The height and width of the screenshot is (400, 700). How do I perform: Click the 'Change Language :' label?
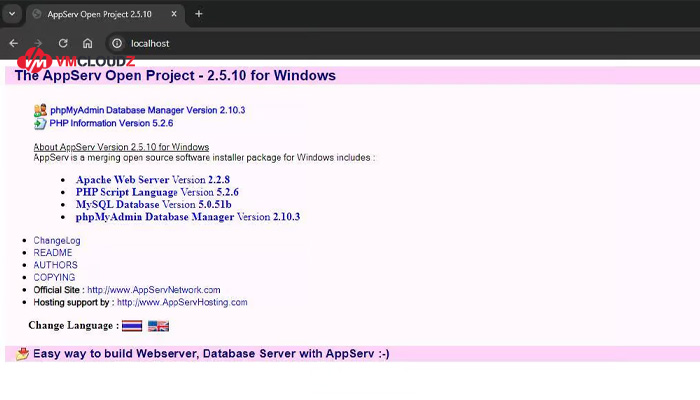tap(74, 325)
